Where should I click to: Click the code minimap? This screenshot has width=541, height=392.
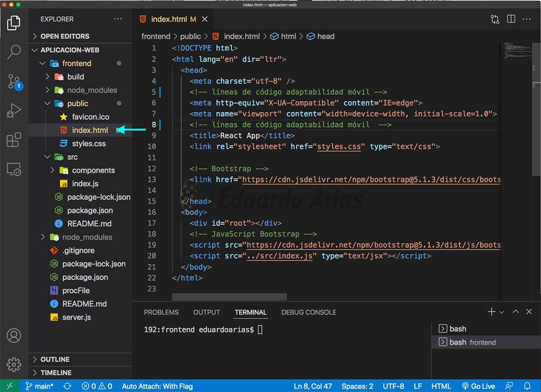point(518,51)
